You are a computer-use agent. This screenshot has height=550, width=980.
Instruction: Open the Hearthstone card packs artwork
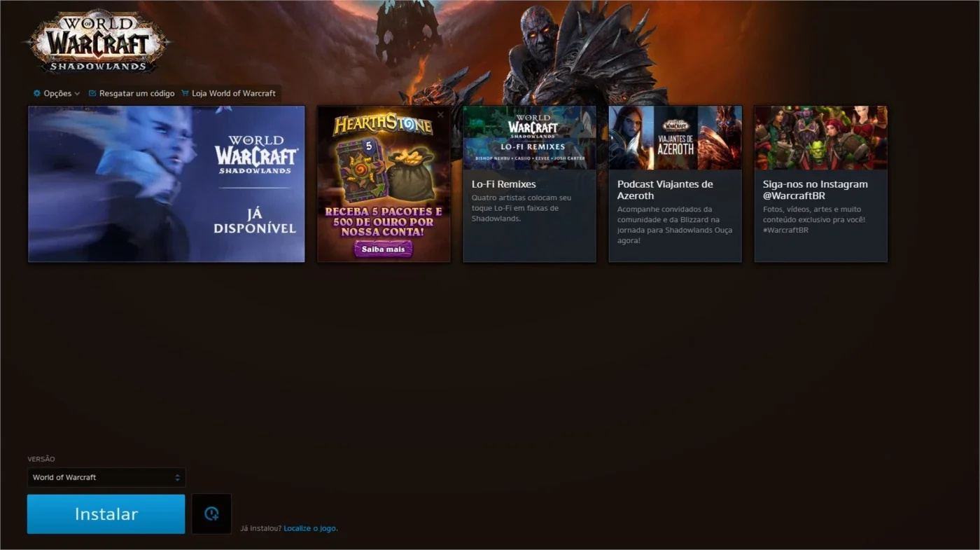tap(384, 171)
